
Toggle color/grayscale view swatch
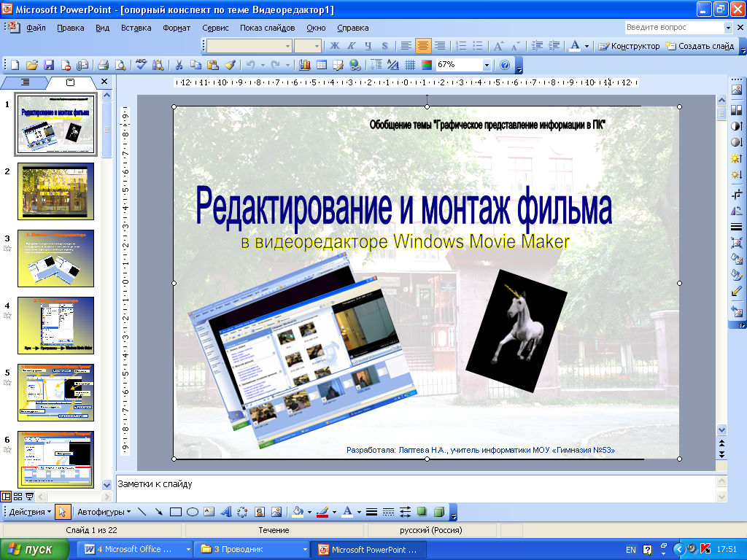point(426,65)
